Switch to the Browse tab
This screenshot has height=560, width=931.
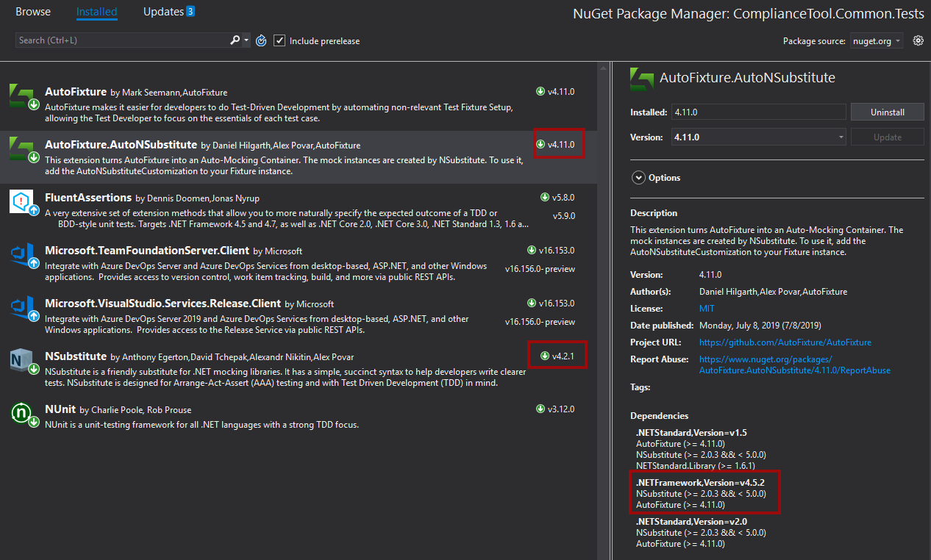coord(32,11)
